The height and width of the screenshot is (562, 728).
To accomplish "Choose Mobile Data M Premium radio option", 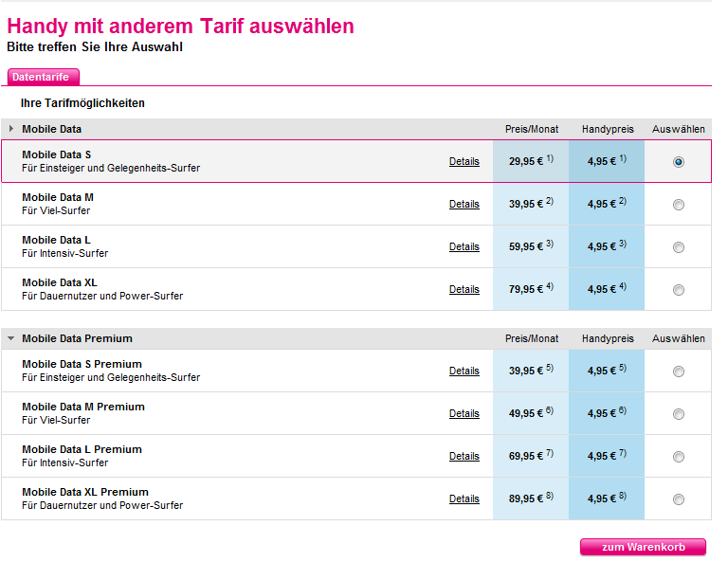I will [679, 414].
